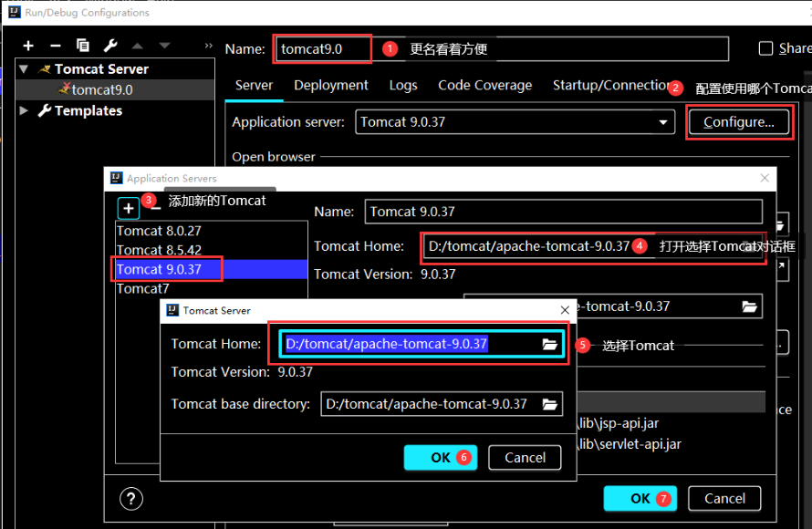Open edit configuration templates wrench icon

point(109,44)
